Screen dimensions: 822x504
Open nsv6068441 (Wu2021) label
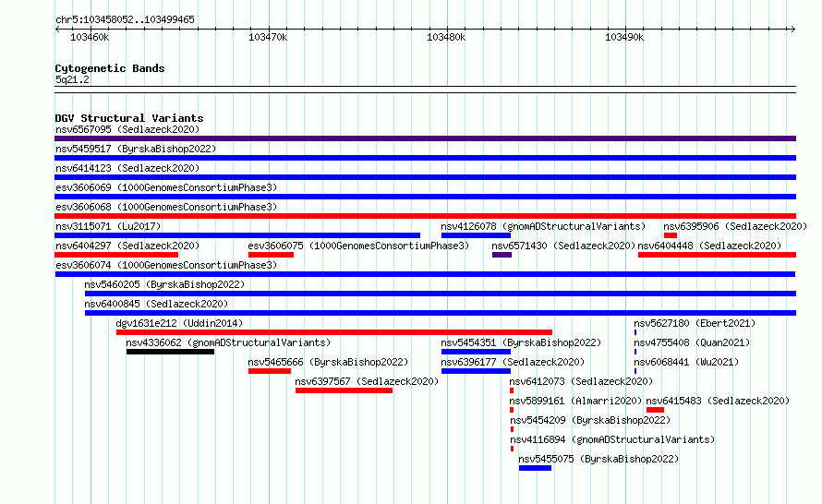[x=686, y=362]
